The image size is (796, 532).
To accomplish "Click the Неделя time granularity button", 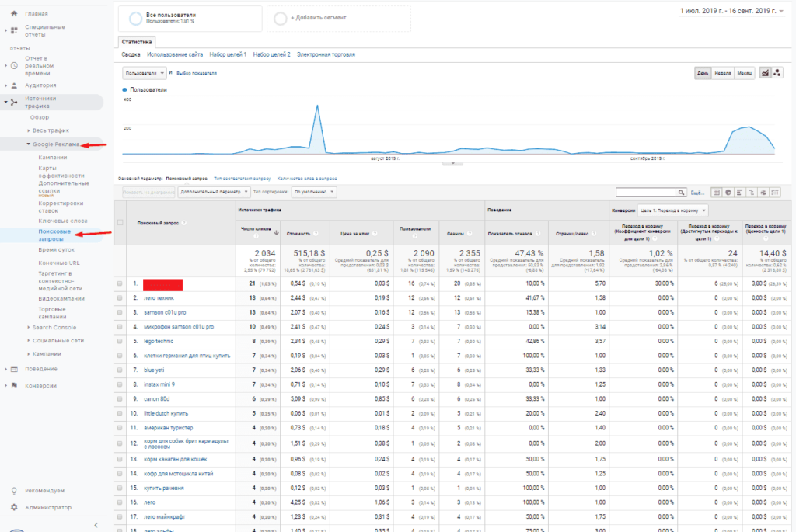I will pyautogui.click(x=722, y=73).
